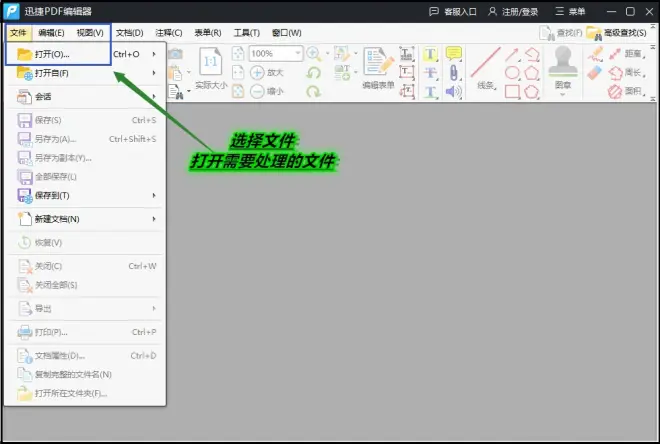Select the 周长 perimeter measure tool
The image size is (660, 444).
coord(627,72)
